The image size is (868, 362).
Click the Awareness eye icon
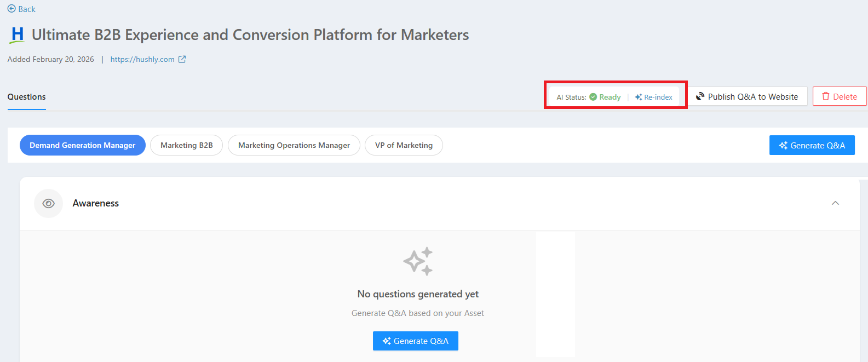click(48, 203)
